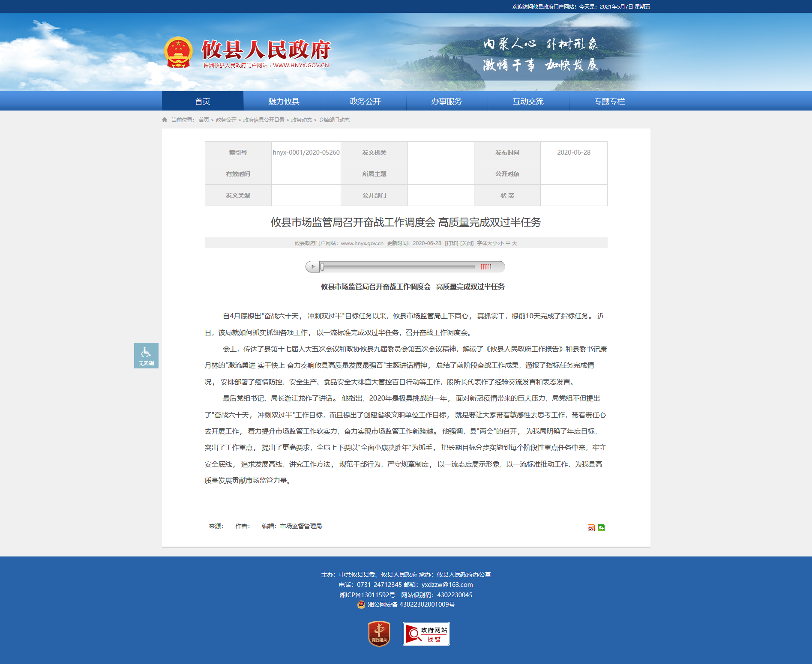Open the 政务公开 navigation tab
Screen dimensions: 812x664
365,101
